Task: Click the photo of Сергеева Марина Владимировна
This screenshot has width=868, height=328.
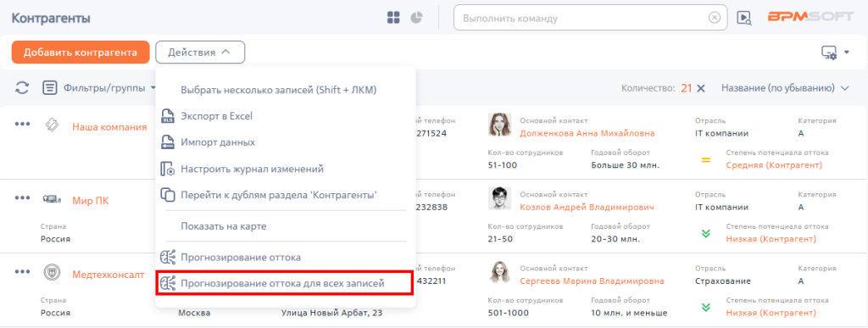Action: click(499, 272)
